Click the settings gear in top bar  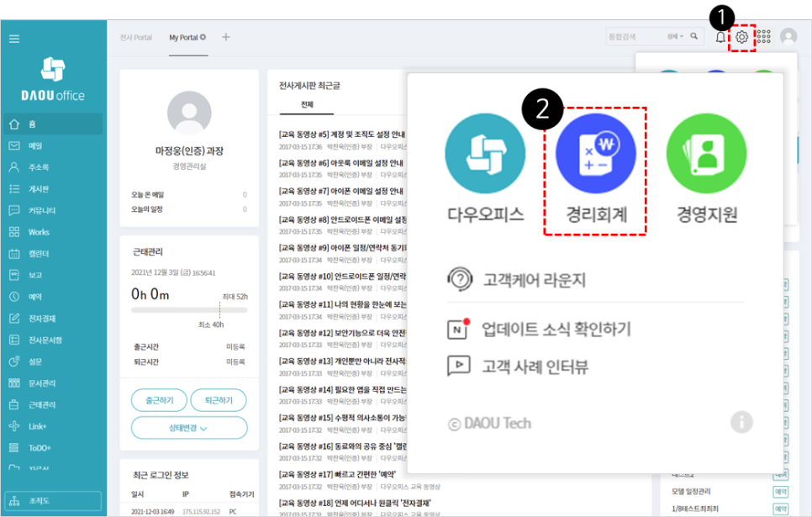[x=741, y=37]
